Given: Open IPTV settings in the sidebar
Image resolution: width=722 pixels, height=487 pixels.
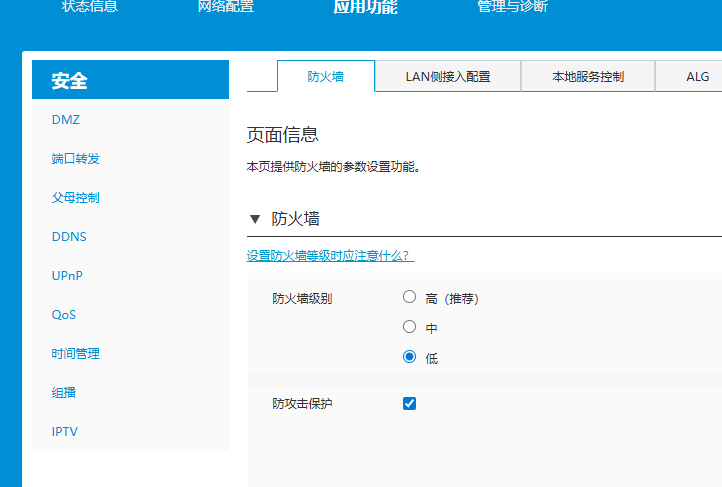Looking at the screenshot, I should pyautogui.click(x=65, y=432).
